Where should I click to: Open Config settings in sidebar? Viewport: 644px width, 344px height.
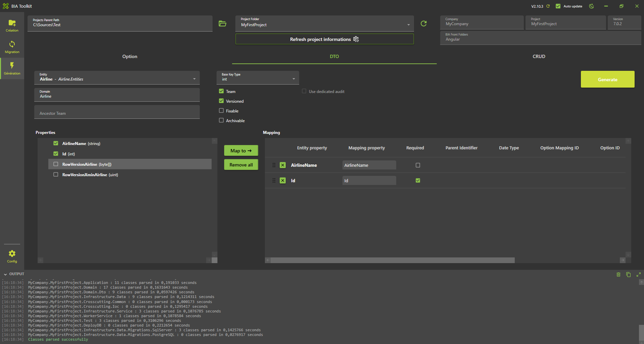click(12, 256)
